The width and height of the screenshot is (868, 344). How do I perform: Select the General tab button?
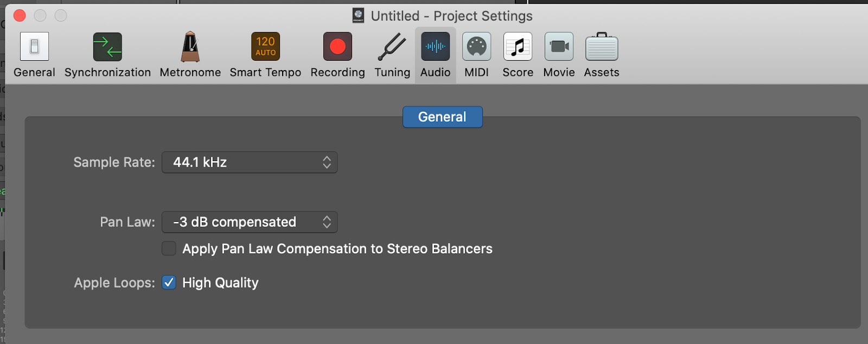point(442,117)
